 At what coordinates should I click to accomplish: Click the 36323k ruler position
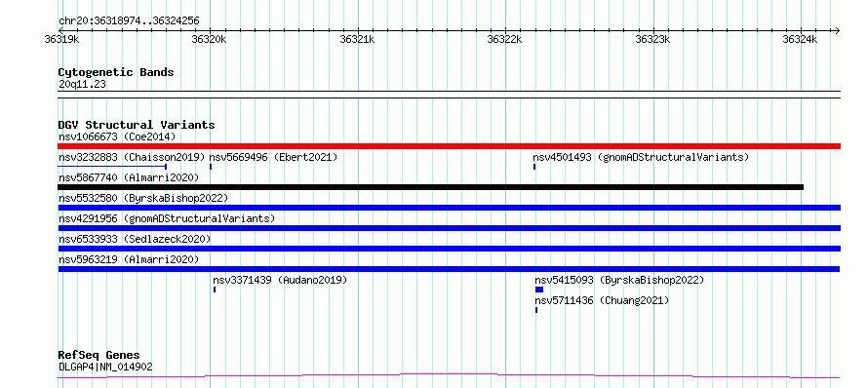652,39
